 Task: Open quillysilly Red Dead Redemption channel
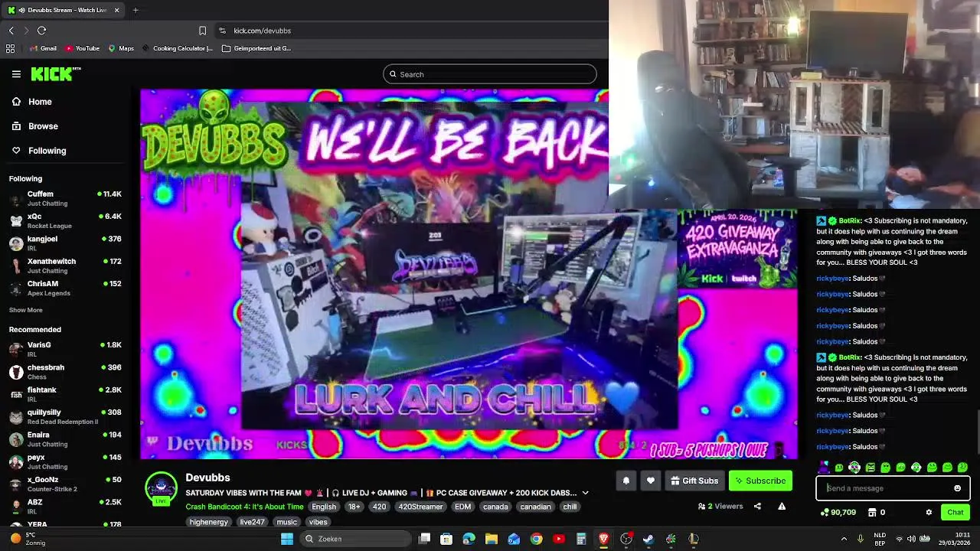(x=65, y=416)
